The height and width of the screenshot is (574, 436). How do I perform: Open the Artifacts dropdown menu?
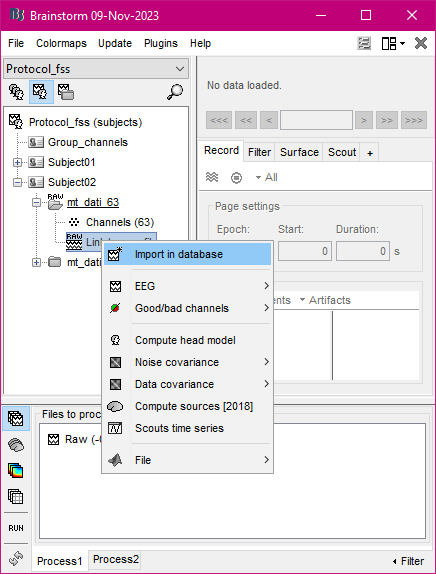click(325, 300)
